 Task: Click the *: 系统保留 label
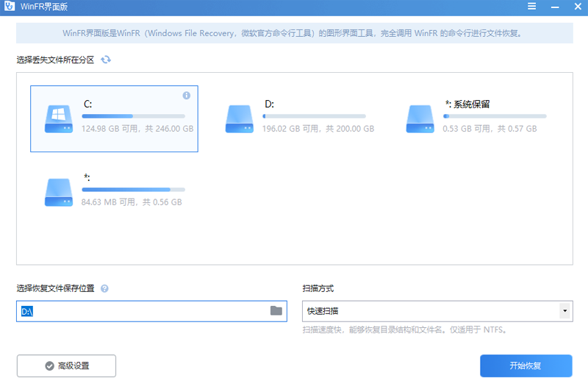click(x=467, y=104)
